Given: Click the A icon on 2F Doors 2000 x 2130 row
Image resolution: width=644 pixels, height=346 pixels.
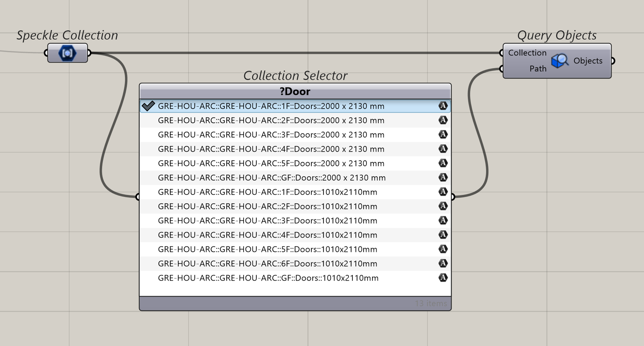Looking at the screenshot, I should tap(443, 120).
